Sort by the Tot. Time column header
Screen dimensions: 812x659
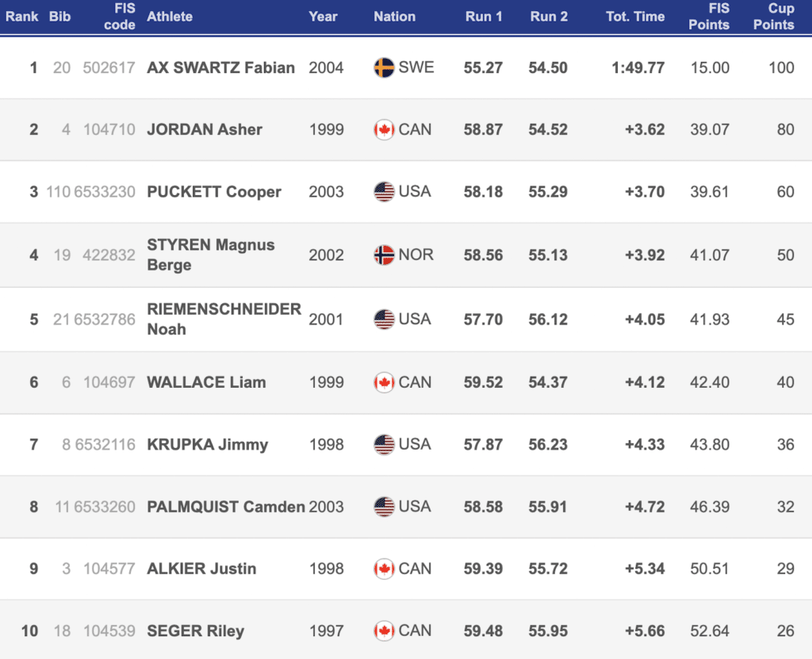click(x=635, y=17)
